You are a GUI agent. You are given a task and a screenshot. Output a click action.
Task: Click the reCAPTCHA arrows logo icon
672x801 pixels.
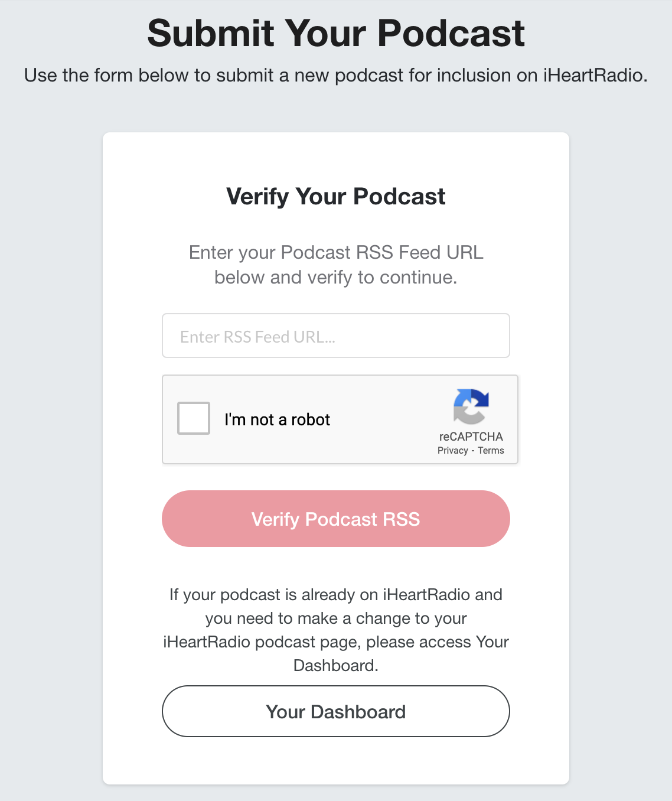[471, 406]
